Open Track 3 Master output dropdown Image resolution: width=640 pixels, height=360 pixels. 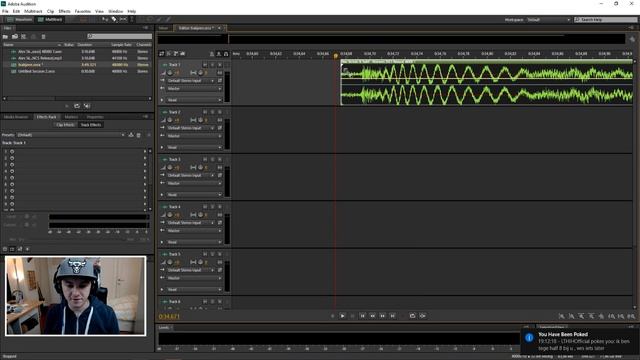194,183
